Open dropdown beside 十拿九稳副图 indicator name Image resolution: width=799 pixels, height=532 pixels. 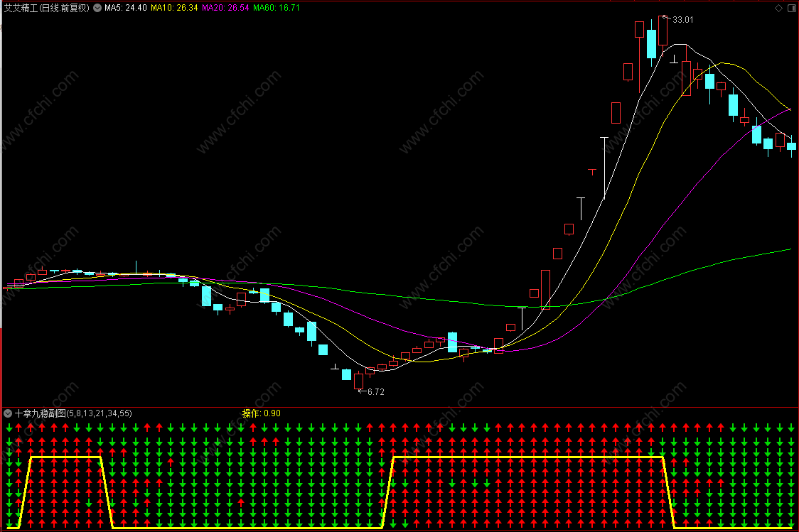(x=8, y=413)
